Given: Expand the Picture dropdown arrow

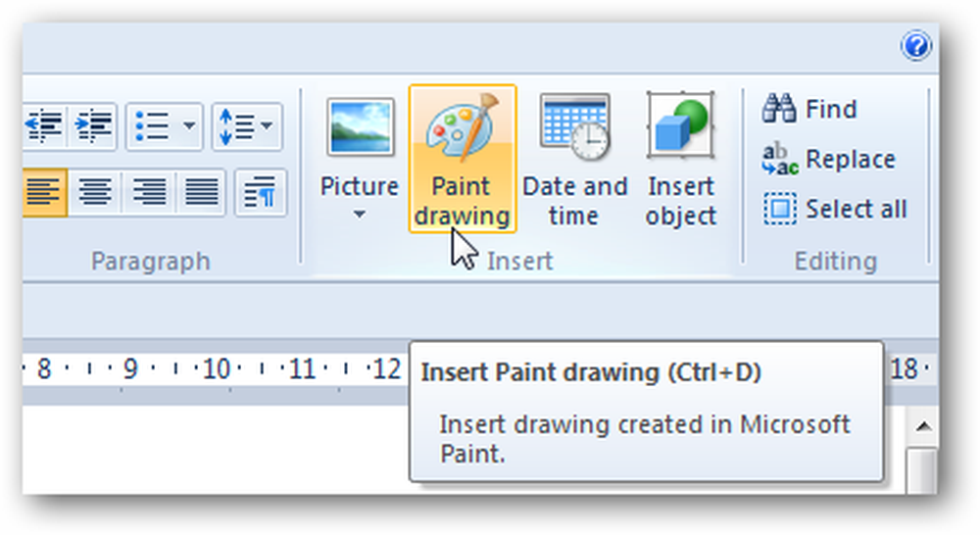Looking at the screenshot, I should 359,215.
